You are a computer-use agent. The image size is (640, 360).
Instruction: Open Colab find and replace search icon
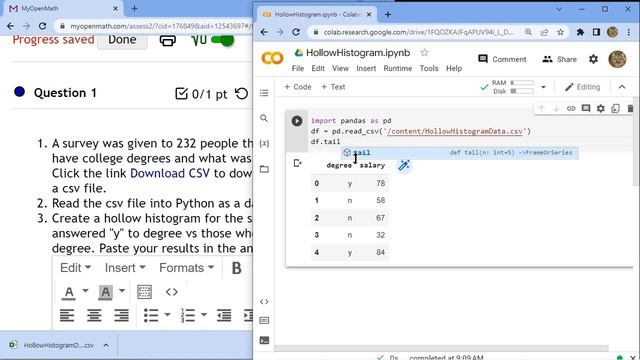tap(264, 118)
